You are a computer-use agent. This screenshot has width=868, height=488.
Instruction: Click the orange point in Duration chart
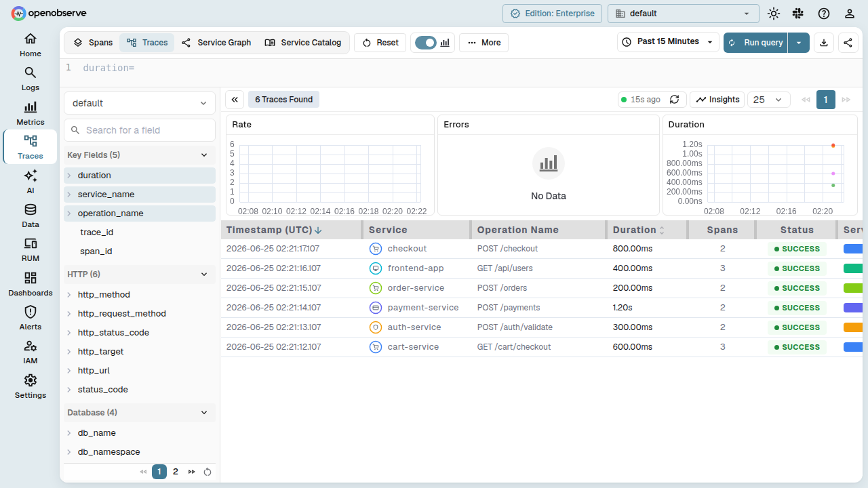[833, 145]
